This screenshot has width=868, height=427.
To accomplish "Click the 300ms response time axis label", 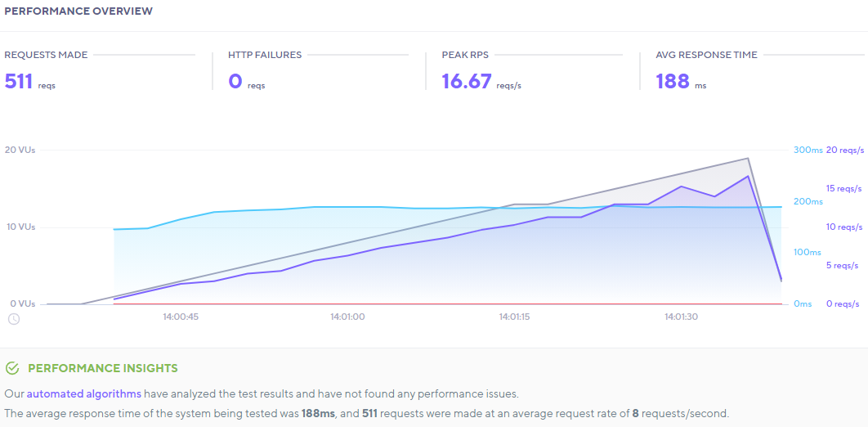I will point(808,150).
